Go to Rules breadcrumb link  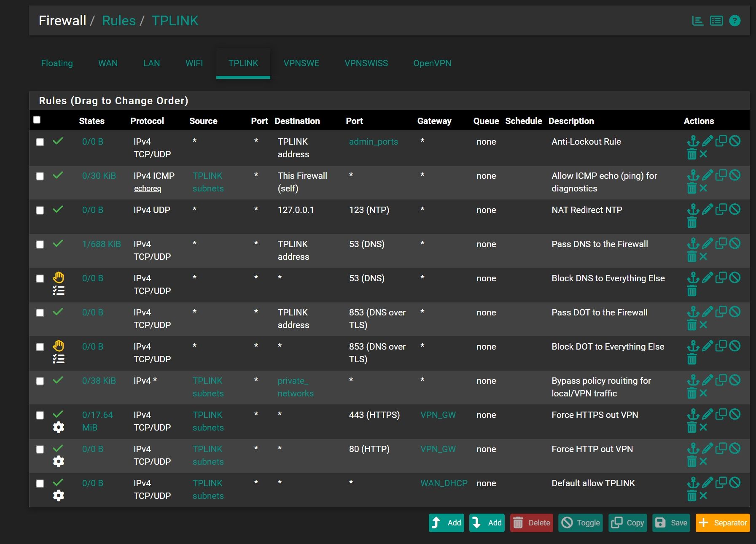pyautogui.click(x=119, y=21)
